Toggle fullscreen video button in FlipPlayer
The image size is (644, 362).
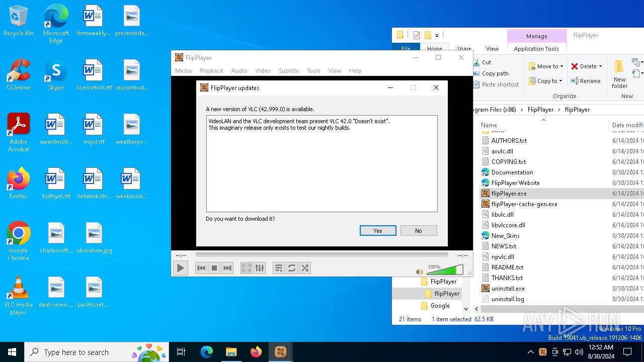246,268
